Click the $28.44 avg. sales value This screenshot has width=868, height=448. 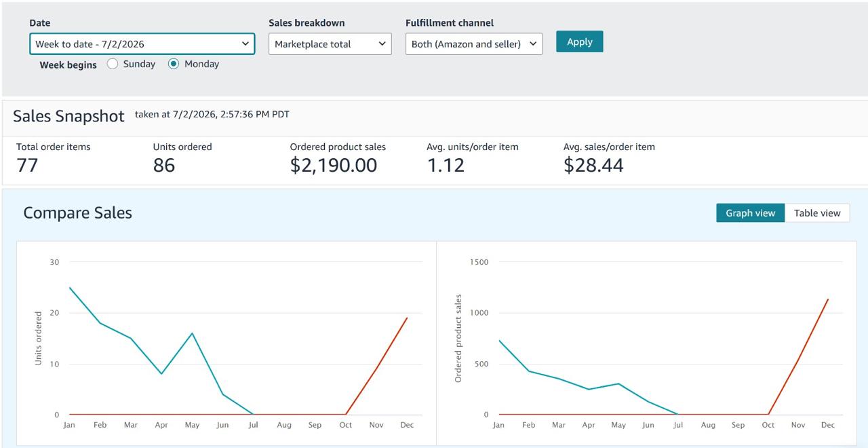[x=593, y=165]
